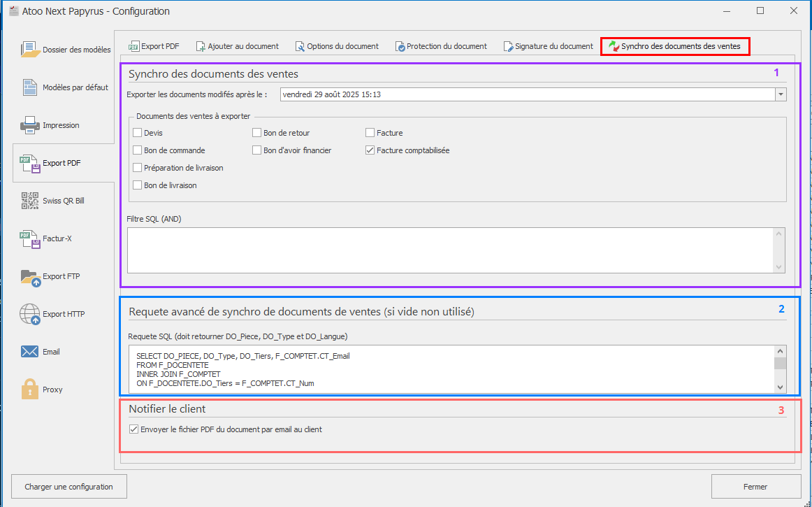Uncheck Facture comptabilisée
The height and width of the screenshot is (507, 812).
[370, 150]
